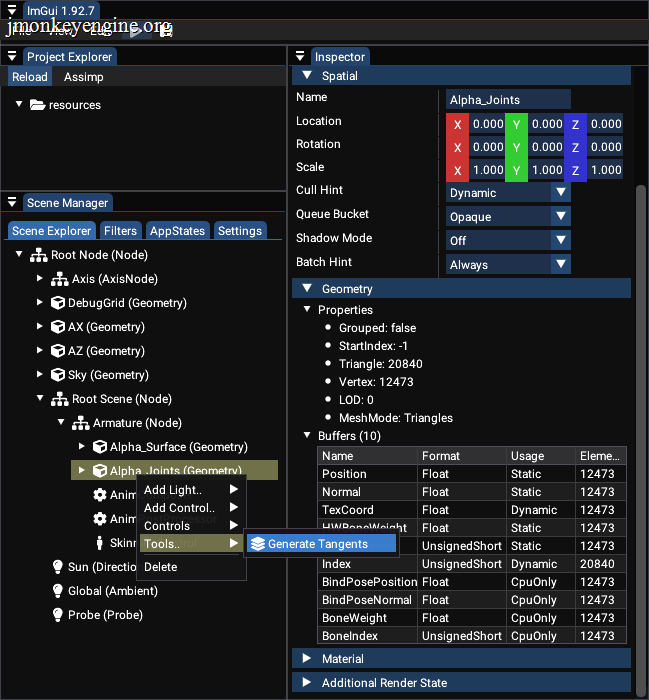Click the Name field Alpha_Joints
The width and height of the screenshot is (649, 700).
click(508, 100)
